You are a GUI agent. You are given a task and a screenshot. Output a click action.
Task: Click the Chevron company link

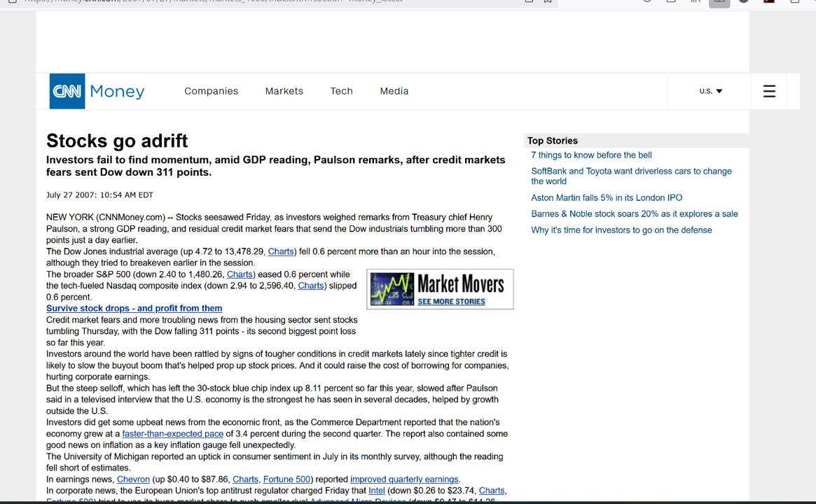click(133, 479)
